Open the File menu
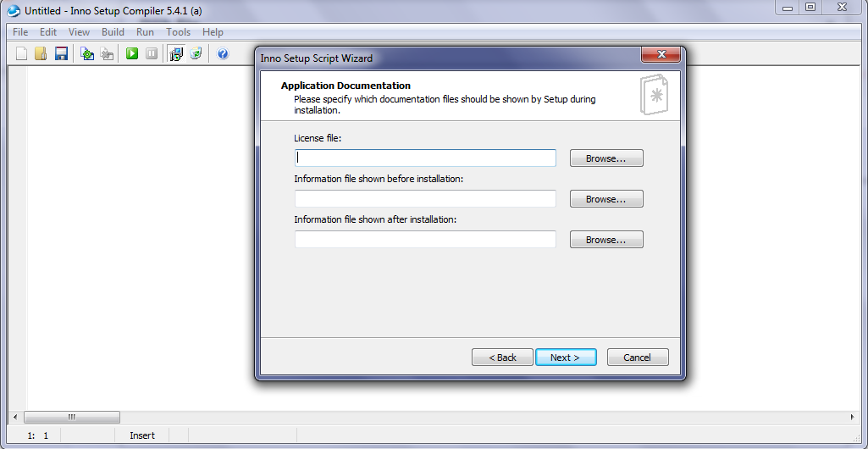The image size is (868, 449). 20,32
